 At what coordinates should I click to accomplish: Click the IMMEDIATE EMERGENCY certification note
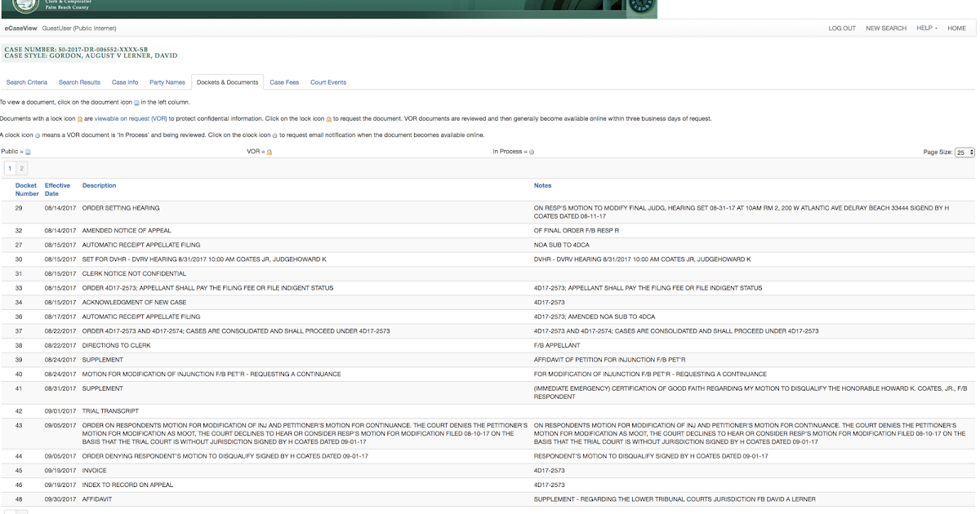point(751,392)
